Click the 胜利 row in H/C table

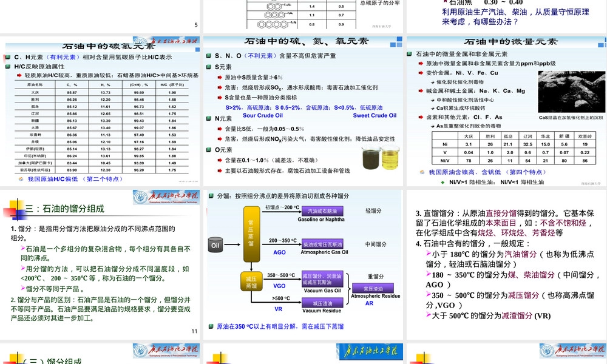click(102, 99)
